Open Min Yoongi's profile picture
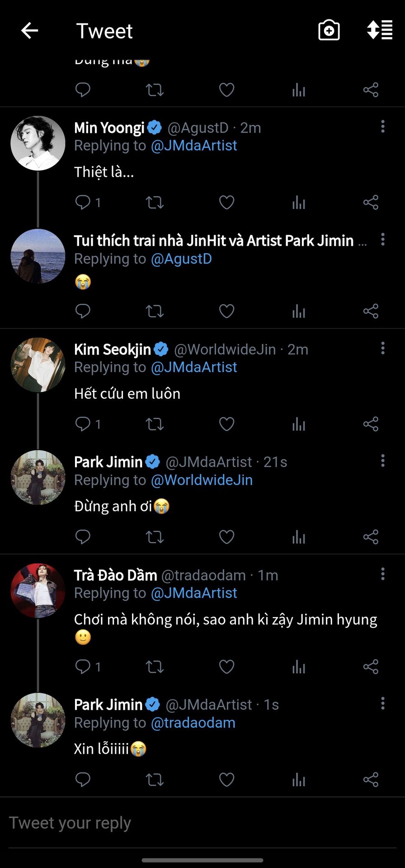Screen dimensions: 405x868 [x=38, y=143]
